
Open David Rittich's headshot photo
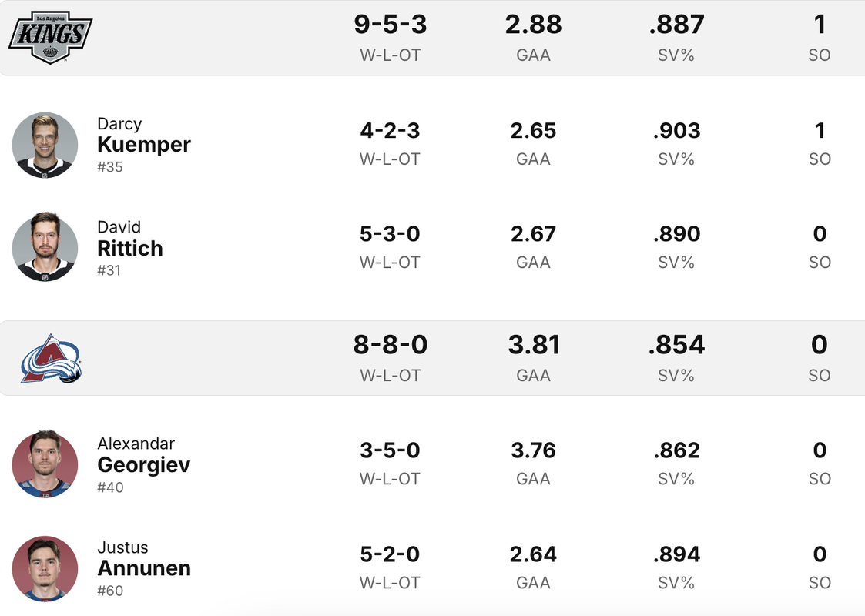(45, 248)
